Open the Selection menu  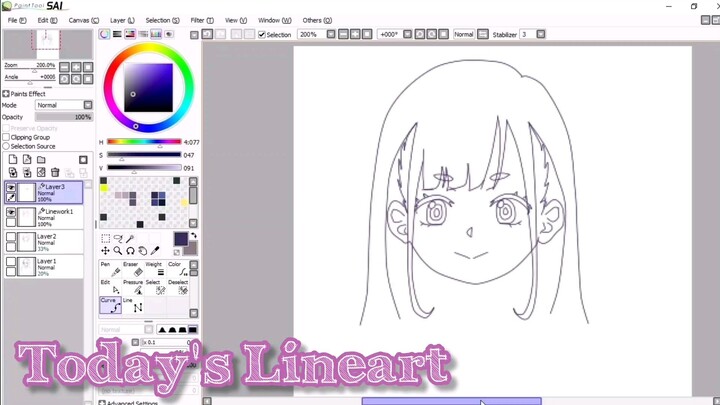[x=163, y=20]
